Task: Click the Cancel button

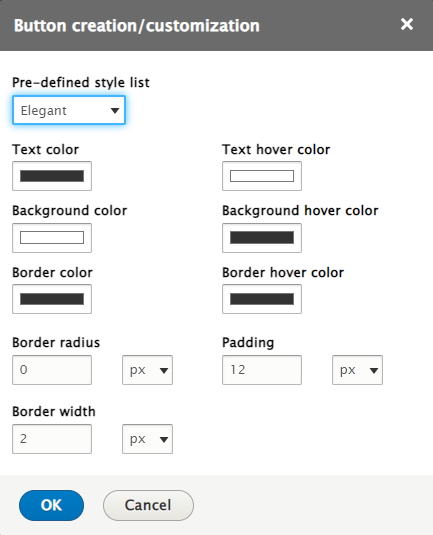Action: click(148, 505)
